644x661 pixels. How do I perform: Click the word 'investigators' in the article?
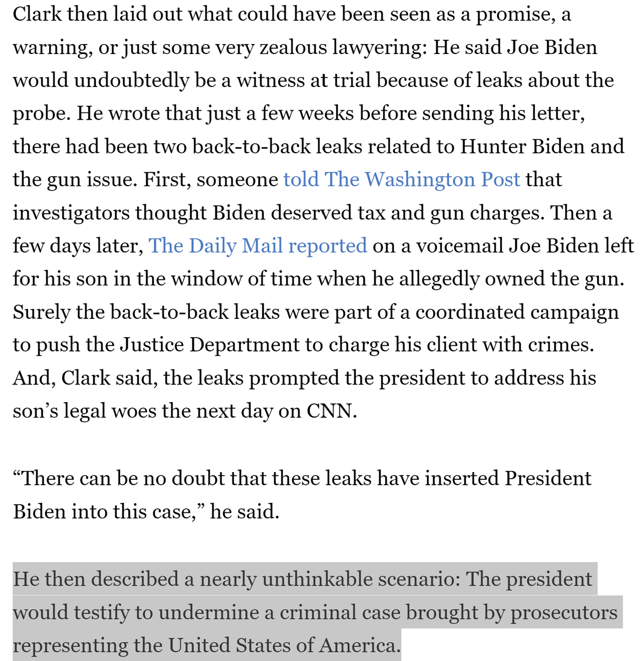pos(71,213)
